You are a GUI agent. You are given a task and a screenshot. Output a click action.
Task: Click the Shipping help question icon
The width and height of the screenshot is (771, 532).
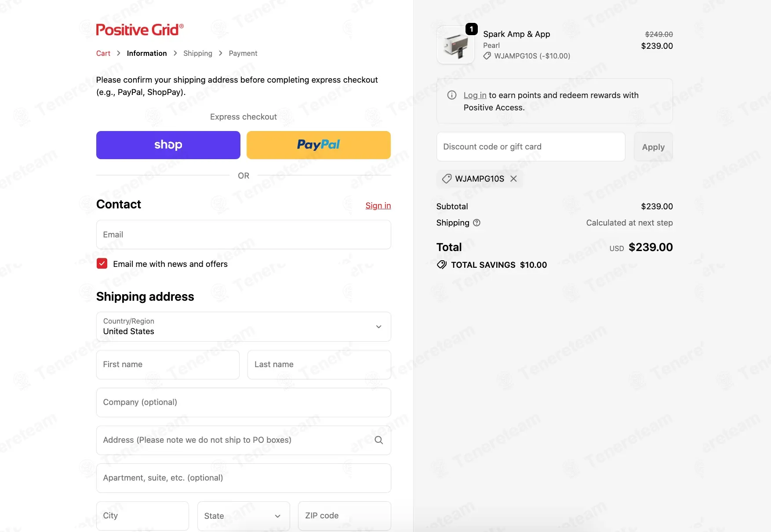476,223
